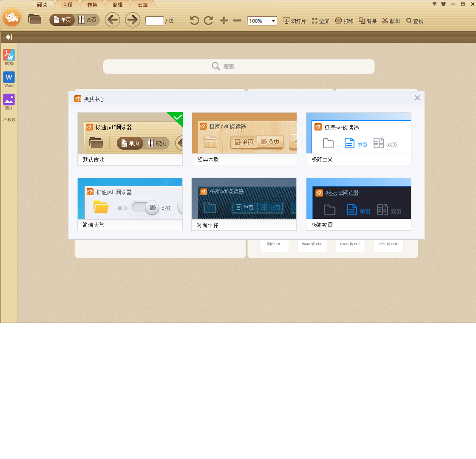Switch to single page (单页) view
476x459 pixels.
pos(62,20)
